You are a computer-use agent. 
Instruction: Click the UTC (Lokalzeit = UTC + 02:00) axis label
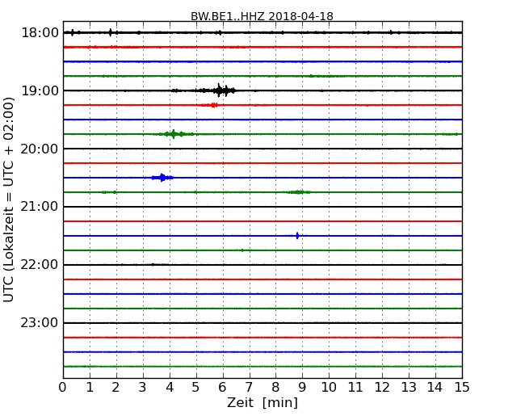pyautogui.click(x=8, y=199)
